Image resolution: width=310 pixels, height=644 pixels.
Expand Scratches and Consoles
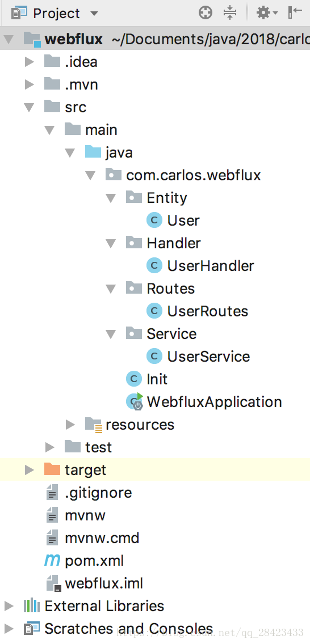9,628
